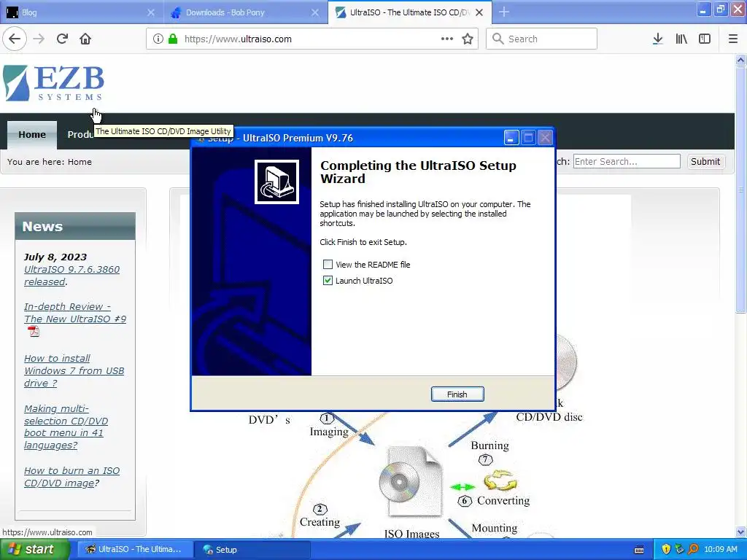The width and height of the screenshot is (747, 560).
Task: Toggle the sidebar view icon
Action: click(705, 39)
